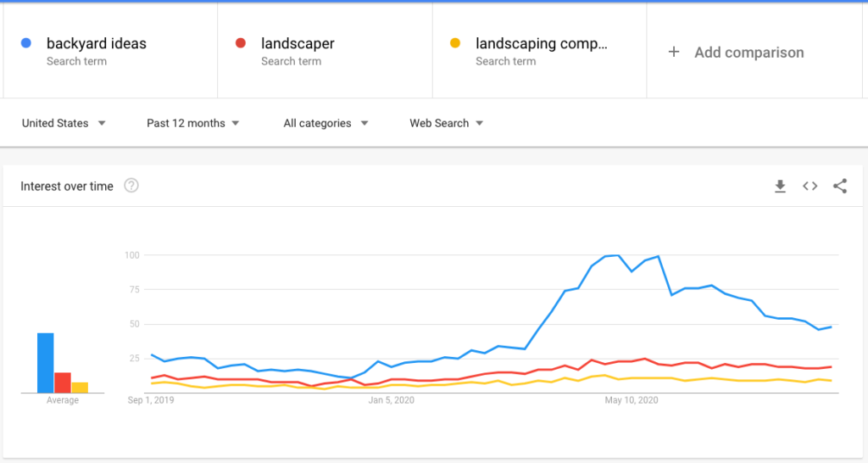Viewport: 868px width, 463px height.
Task: Click the blue line peak near 100
Action: click(618, 255)
